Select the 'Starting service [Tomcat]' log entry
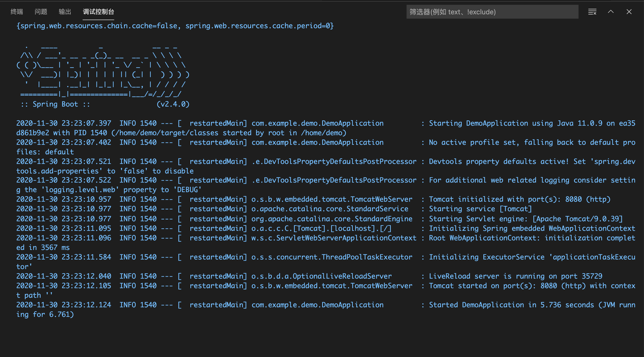 (480, 209)
